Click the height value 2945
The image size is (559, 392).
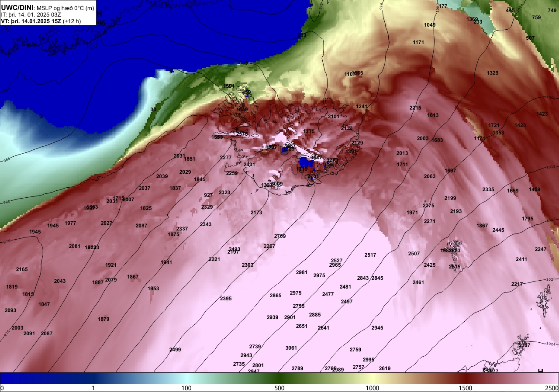point(377,328)
